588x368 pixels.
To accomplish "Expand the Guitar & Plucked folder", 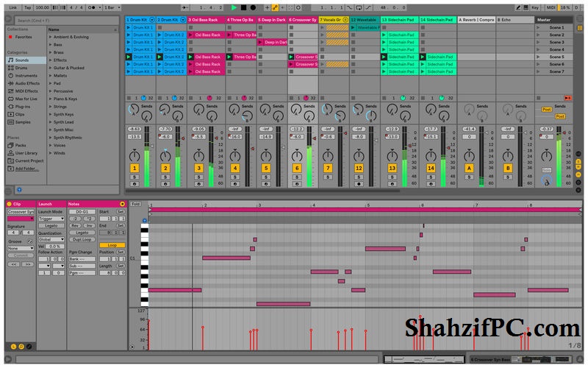I will tap(50, 68).
